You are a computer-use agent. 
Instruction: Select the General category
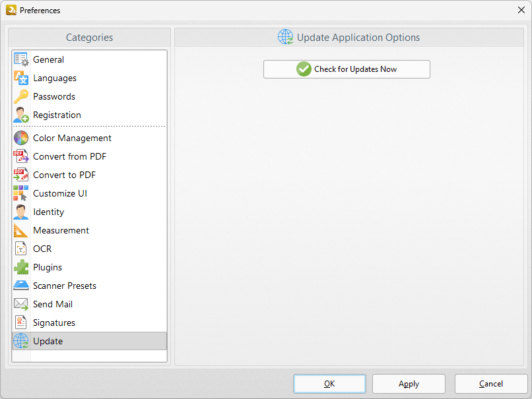90,59
